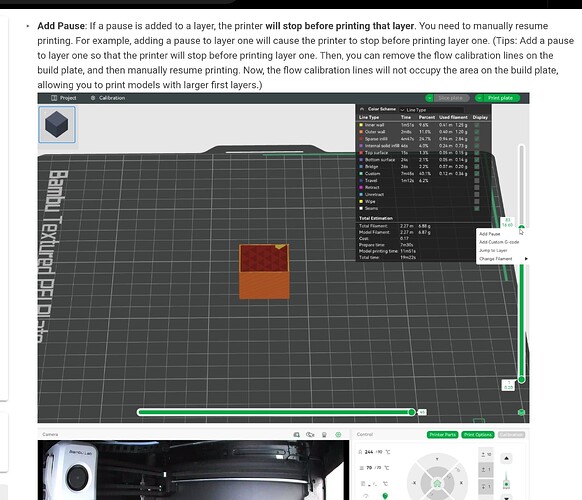Toggle display of Top surface lines

click(x=477, y=153)
